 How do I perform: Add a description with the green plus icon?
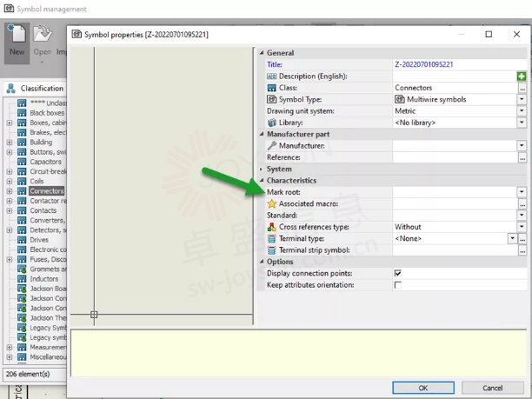click(522, 76)
